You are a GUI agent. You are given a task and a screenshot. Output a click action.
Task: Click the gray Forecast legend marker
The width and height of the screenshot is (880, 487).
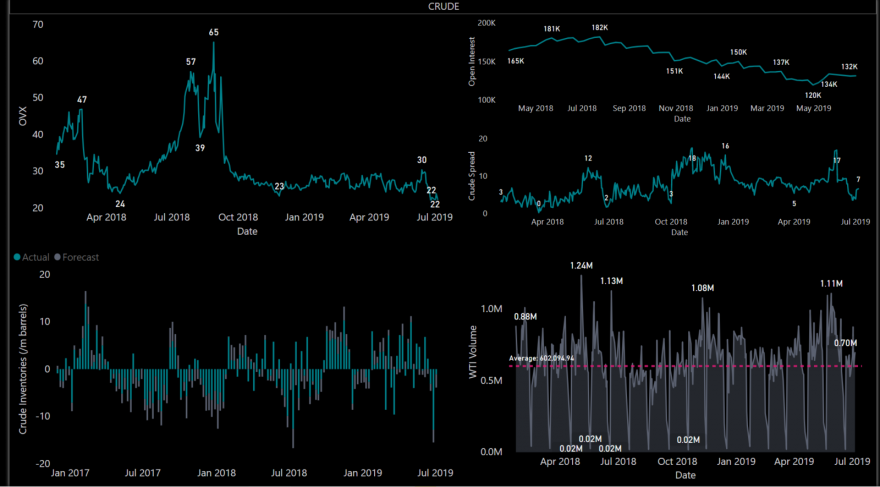click(58, 258)
